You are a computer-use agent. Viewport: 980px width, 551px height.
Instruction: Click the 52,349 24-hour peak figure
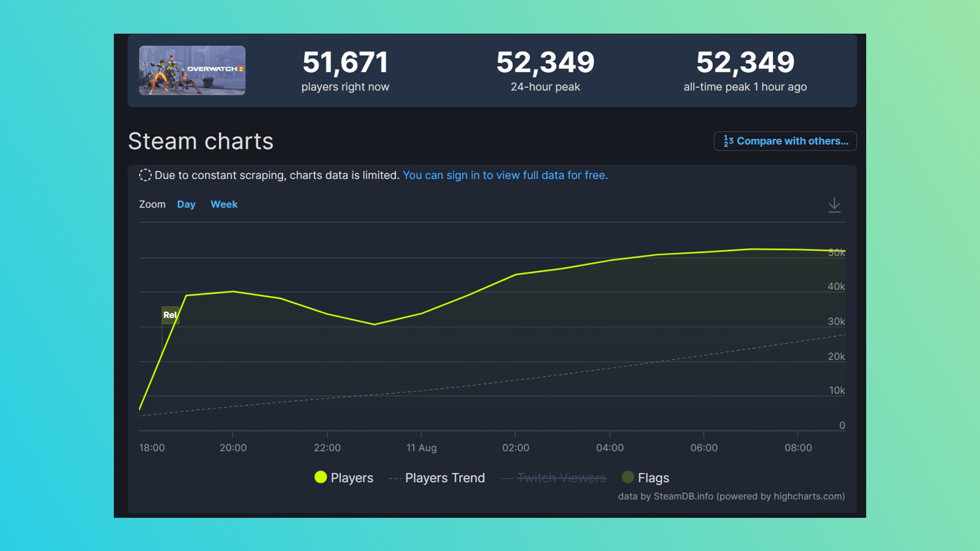click(545, 62)
